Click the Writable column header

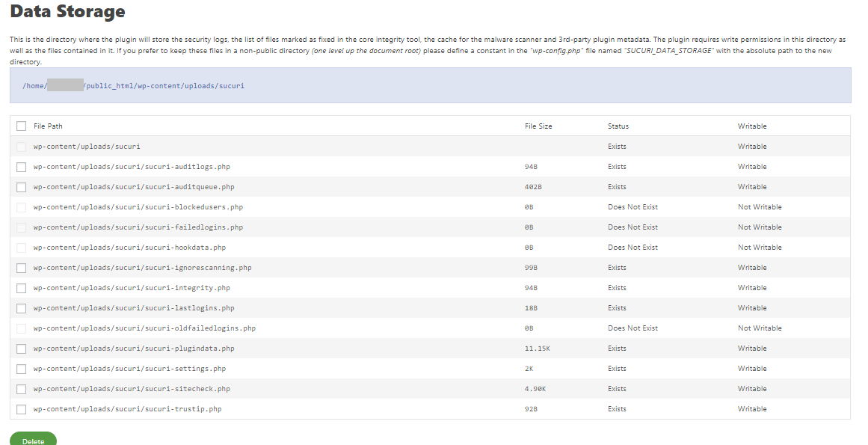(752, 126)
